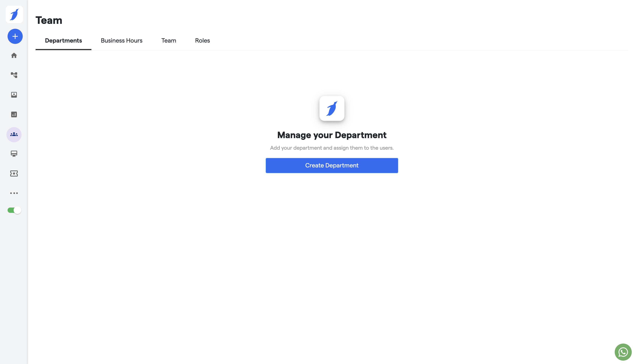Click the center bird logo tile
Image resolution: width=634 pixels, height=364 pixels.
click(332, 109)
